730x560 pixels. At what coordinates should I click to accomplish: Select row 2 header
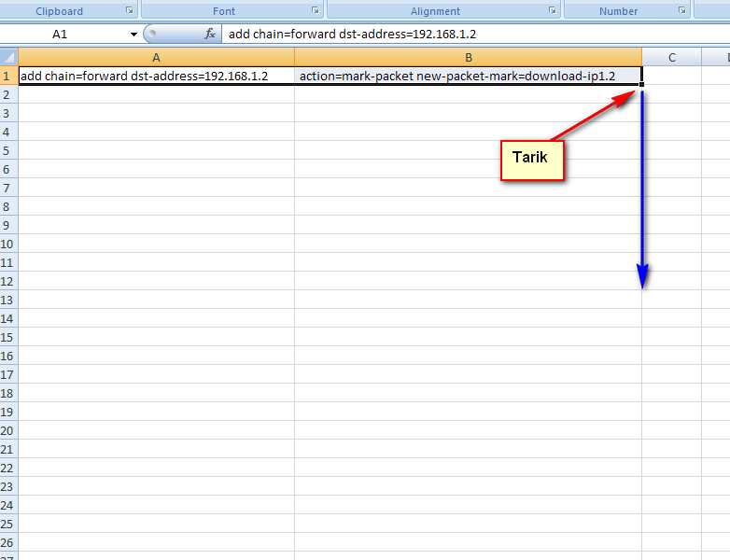tap(8, 94)
